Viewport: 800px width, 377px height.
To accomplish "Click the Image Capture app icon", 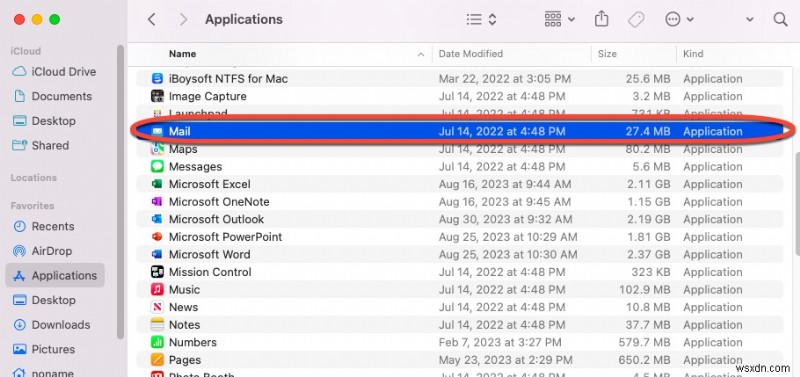I will pyautogui.click(x=157, y=96).
